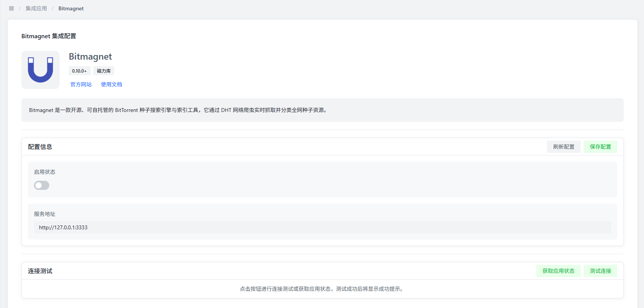Click the 保存配置 button

tap(600, 147)
